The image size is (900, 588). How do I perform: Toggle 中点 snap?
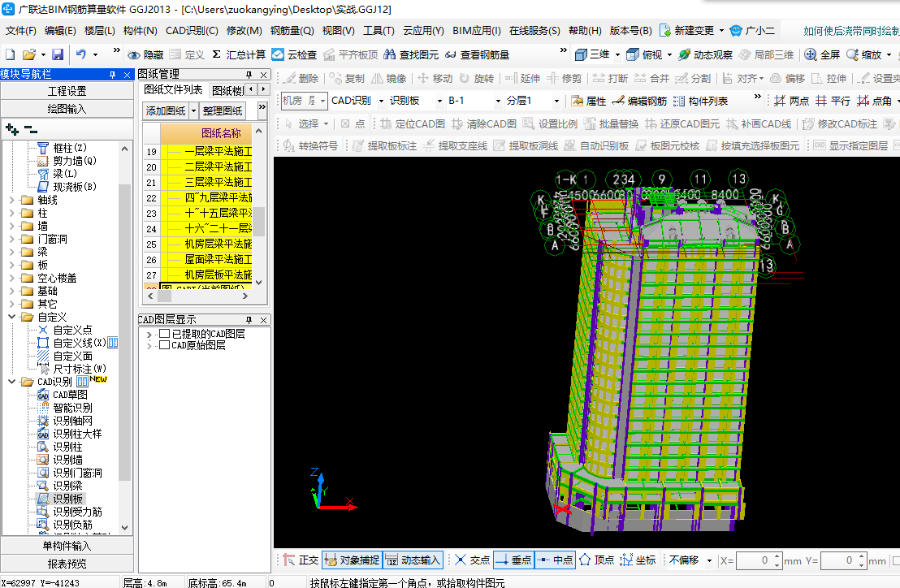pyautogui.click(x=555, y=560)
